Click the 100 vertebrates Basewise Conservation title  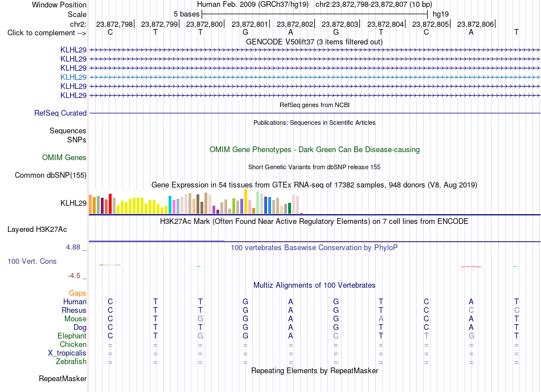314,247
